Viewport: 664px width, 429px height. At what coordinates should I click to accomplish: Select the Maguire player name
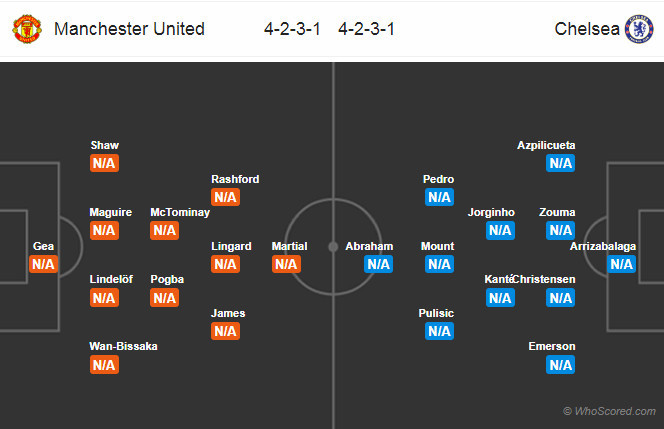[110, 212]
